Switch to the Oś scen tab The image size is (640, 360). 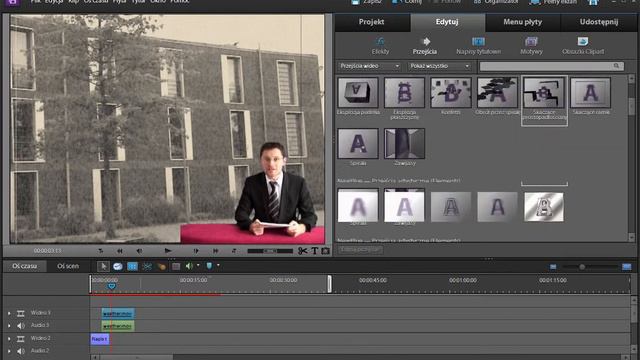pos(68,266)
